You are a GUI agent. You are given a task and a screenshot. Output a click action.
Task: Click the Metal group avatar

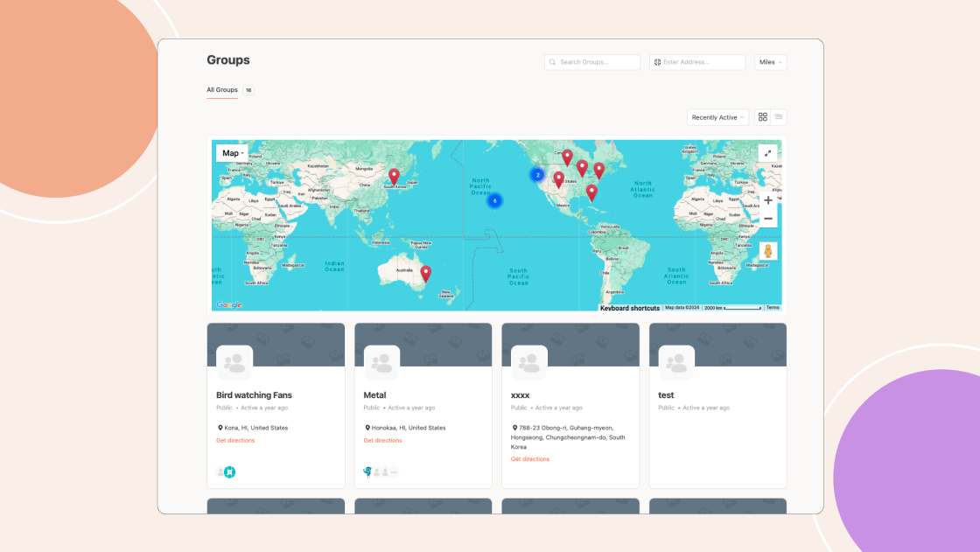pos(381,362)
